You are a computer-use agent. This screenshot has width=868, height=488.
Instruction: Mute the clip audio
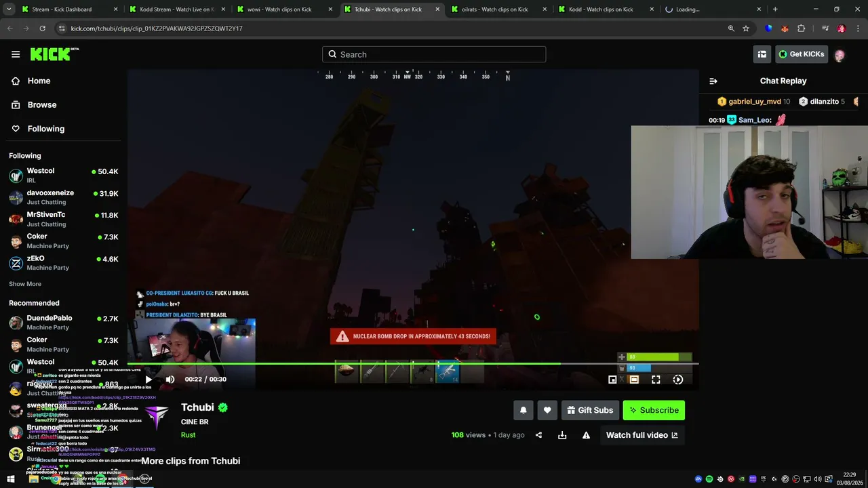[170, 380]
